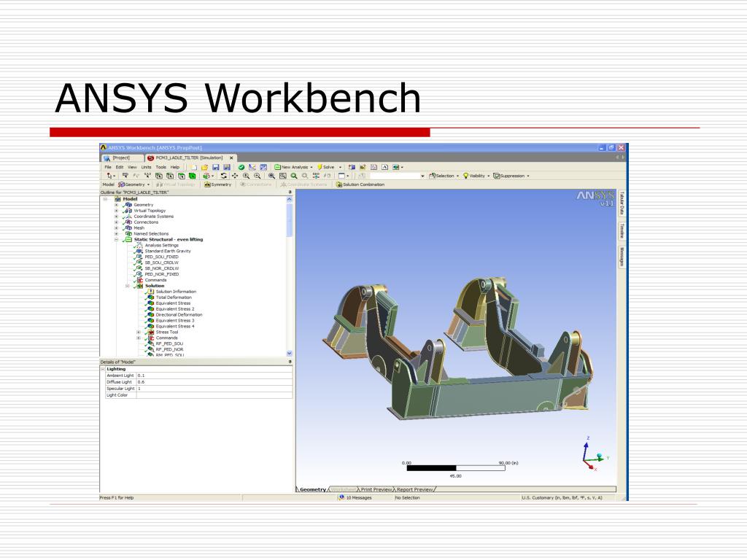Open the Units menu
Viewport: 747px width, 560px height.
pyautogui.click(x=146, y=167)
